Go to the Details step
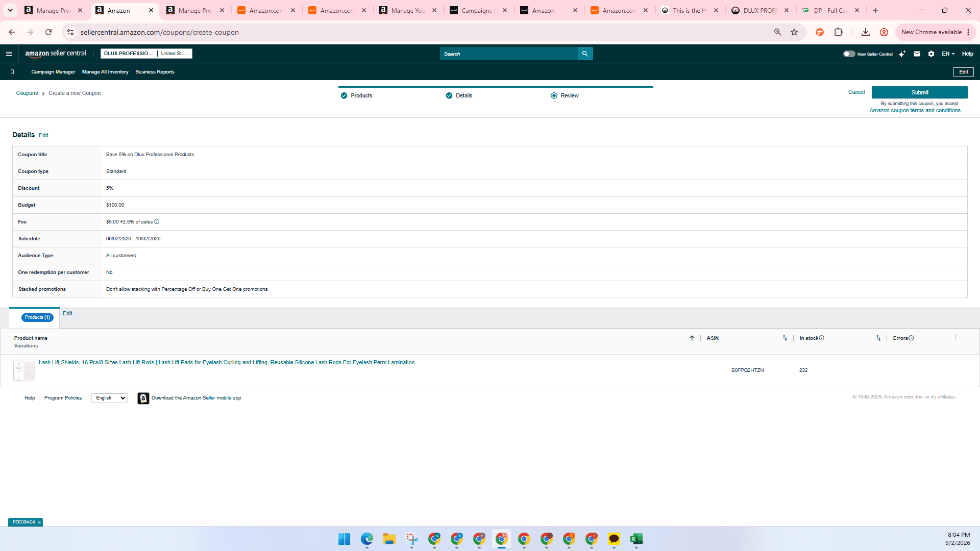Viewport: 980px width, 551px height. coord(459,95)
